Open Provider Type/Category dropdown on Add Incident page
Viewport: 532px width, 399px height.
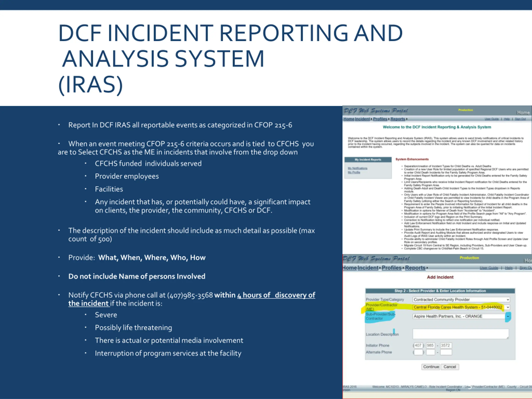pyautogui.click(x=461, y=299)
